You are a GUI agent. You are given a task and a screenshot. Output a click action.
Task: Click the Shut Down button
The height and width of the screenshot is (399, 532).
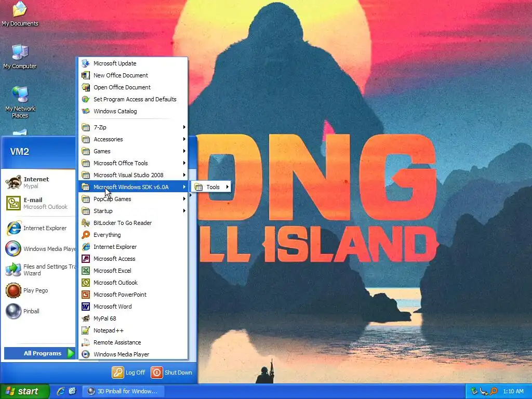click(171, 373)
